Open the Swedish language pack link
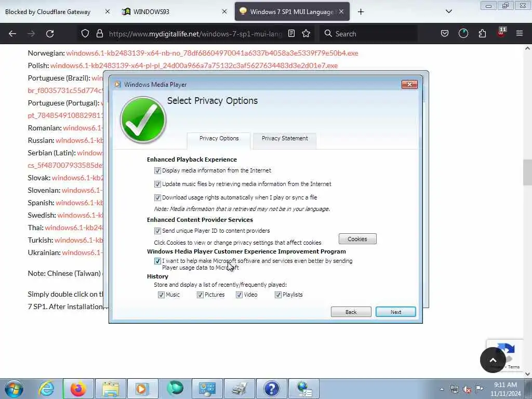 pyautogui.click(x=81, y=216)
